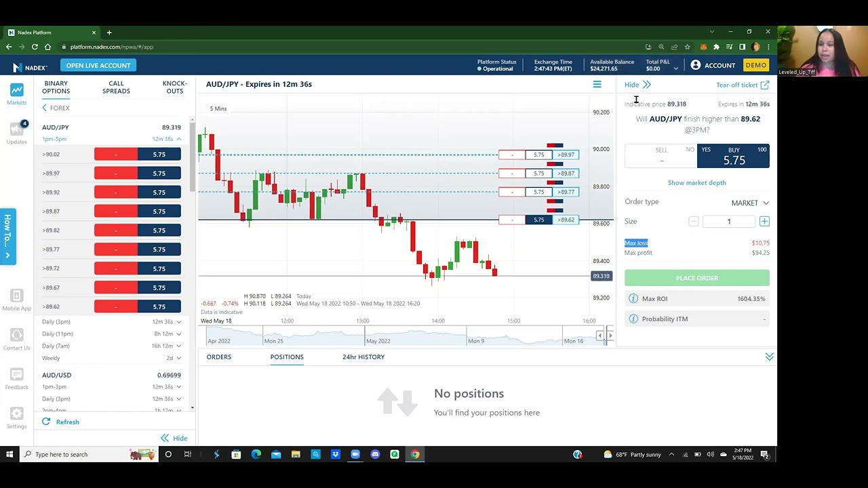Viewport: 868px width, 488px height.
Task: Expand AUD/JPY Daily (7am) contracts
Action: (179, 346)
